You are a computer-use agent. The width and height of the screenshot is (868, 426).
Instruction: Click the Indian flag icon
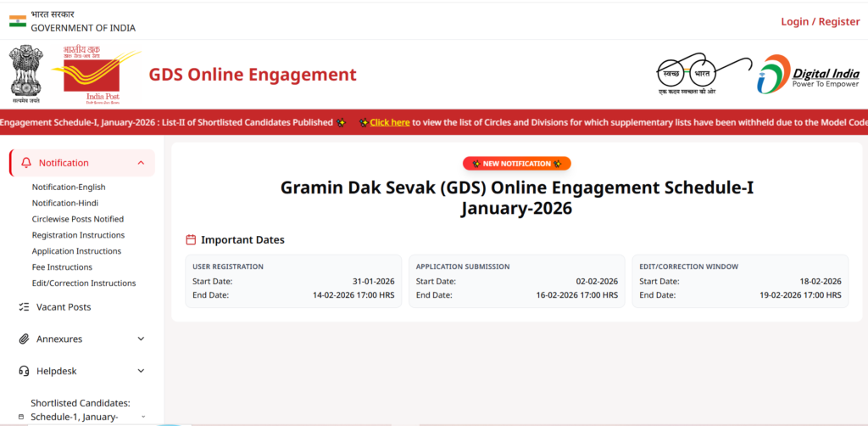click(x=18, y=21)
